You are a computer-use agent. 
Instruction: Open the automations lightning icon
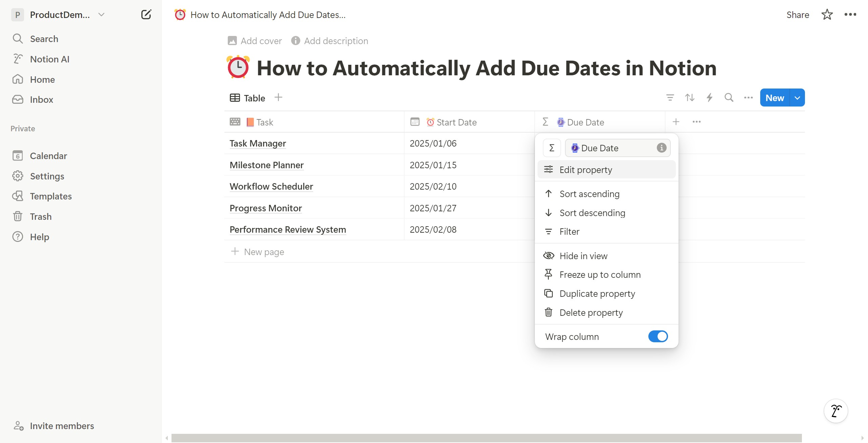[x=709, y=98]
